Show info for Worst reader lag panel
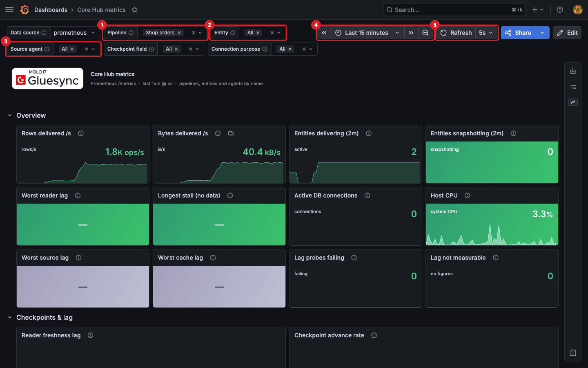The image size is (588, 368). [78, 195]
